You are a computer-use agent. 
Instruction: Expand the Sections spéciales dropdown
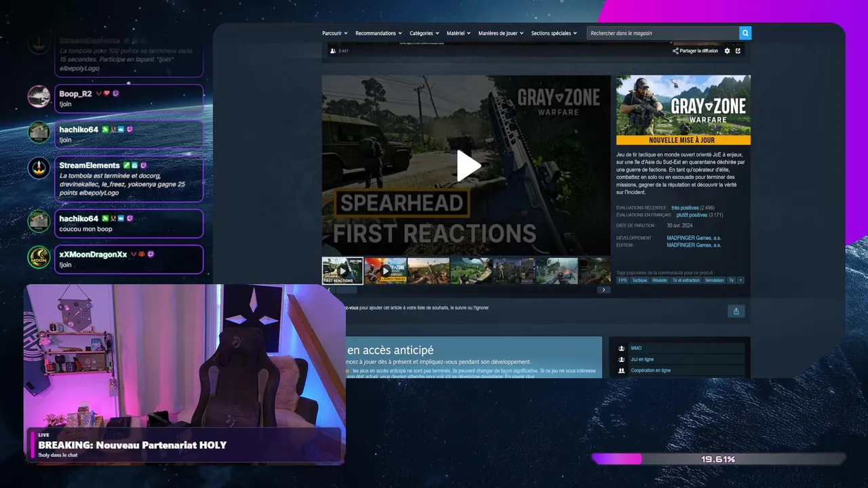(554, 33)
